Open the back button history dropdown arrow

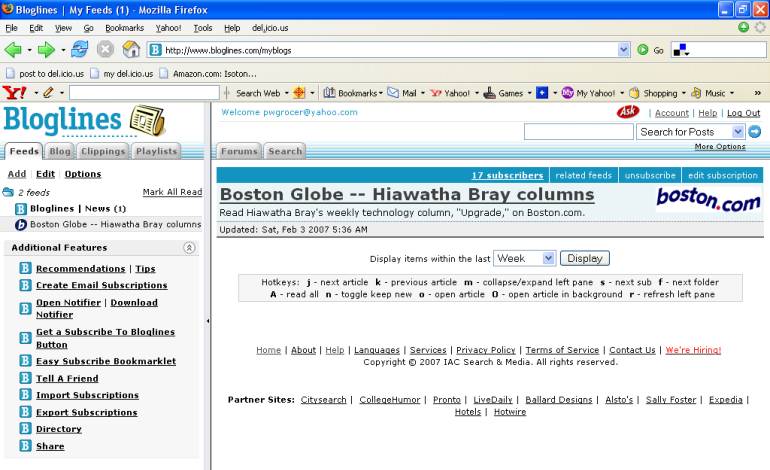pos(29,50)
